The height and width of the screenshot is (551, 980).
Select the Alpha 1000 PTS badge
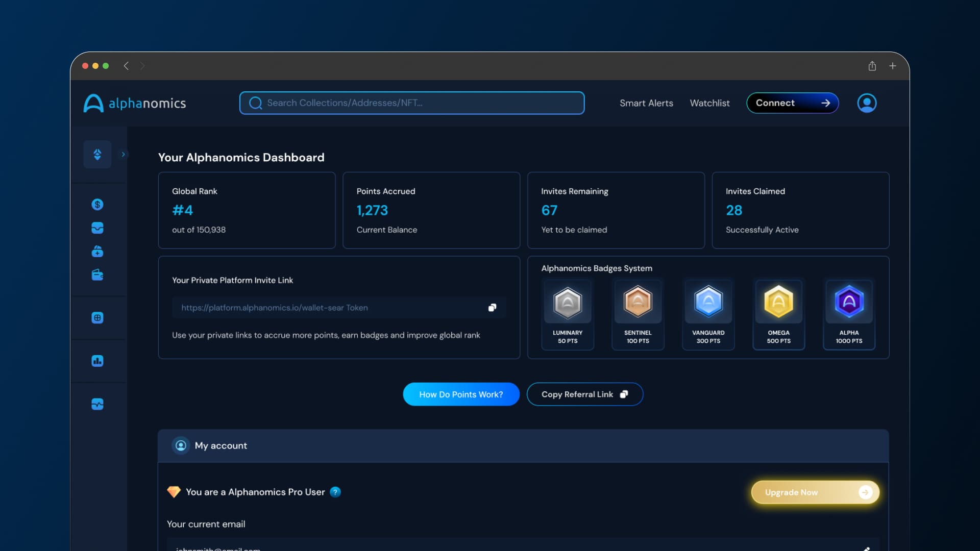849,314
